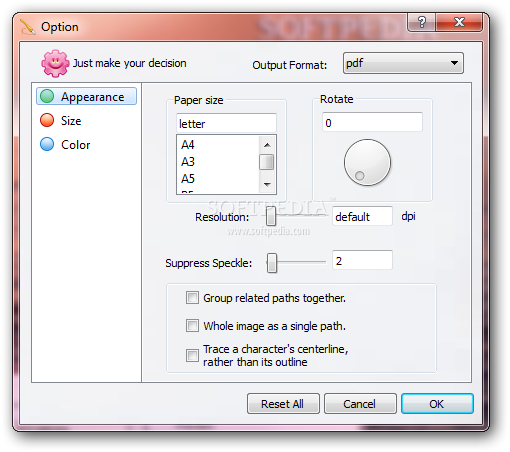Image resolution: width=510 pixels, height=452 pixels.
Task: Open the Appearance settings tab
Action: coord(86,96)
